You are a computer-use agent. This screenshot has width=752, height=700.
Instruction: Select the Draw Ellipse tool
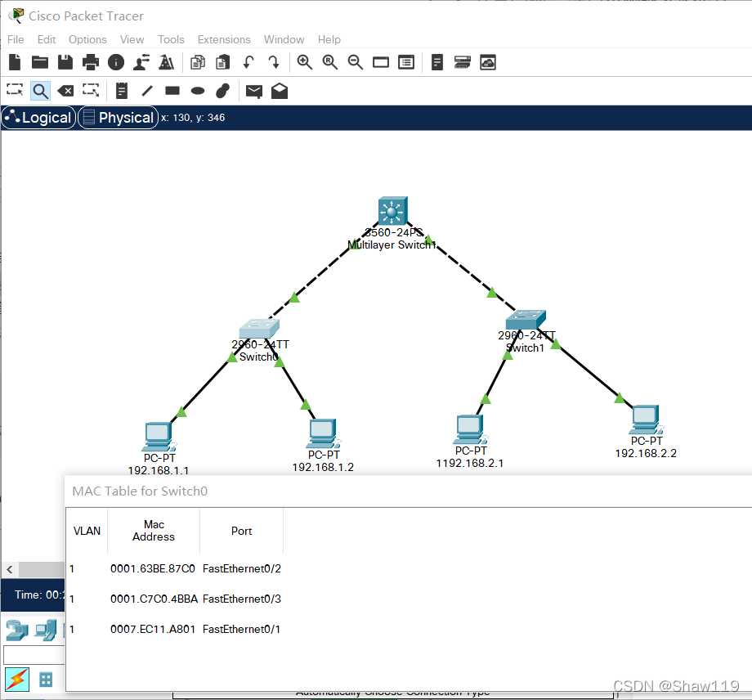(198, 91)
